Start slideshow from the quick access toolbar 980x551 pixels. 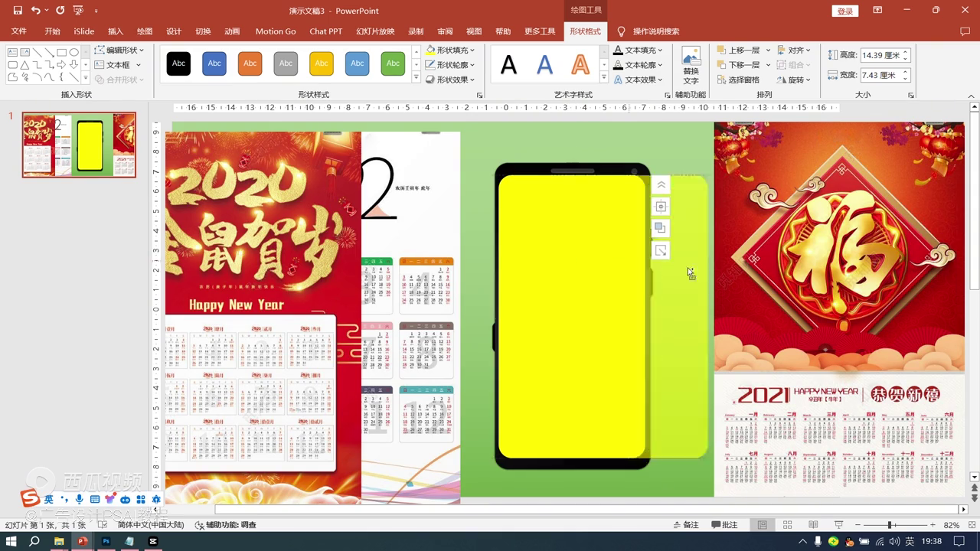78,11
